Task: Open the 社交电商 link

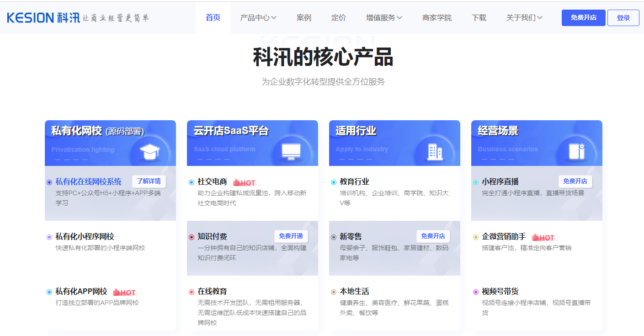Action: pos(212,182)
